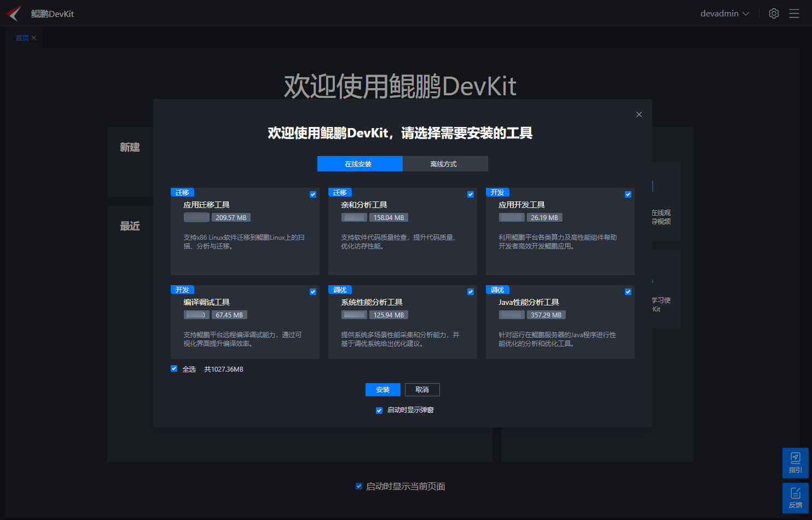Click the 应用开发工具 card title
This screenshot has width=812, height=520.
pyautogui.click(x=521, y=205)
